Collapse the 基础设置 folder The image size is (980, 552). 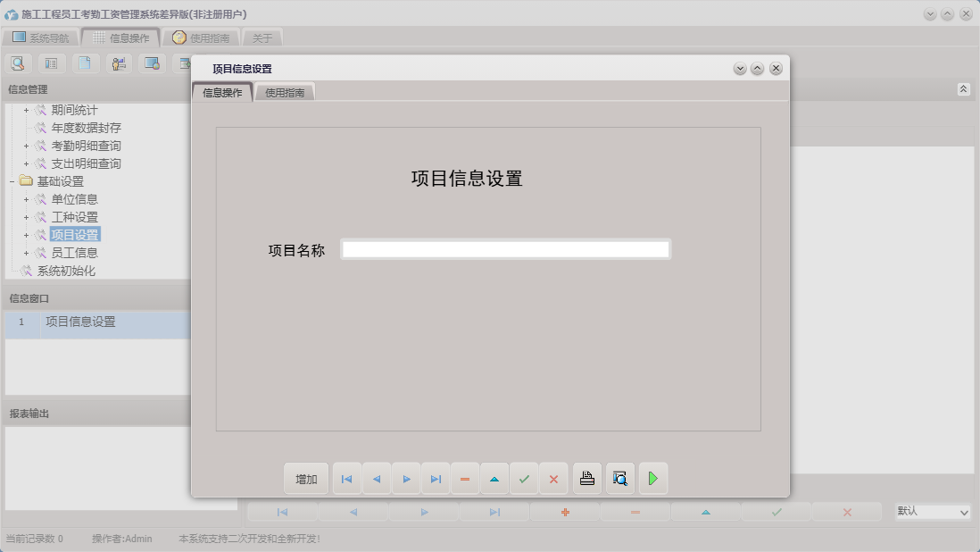point(12,180)
